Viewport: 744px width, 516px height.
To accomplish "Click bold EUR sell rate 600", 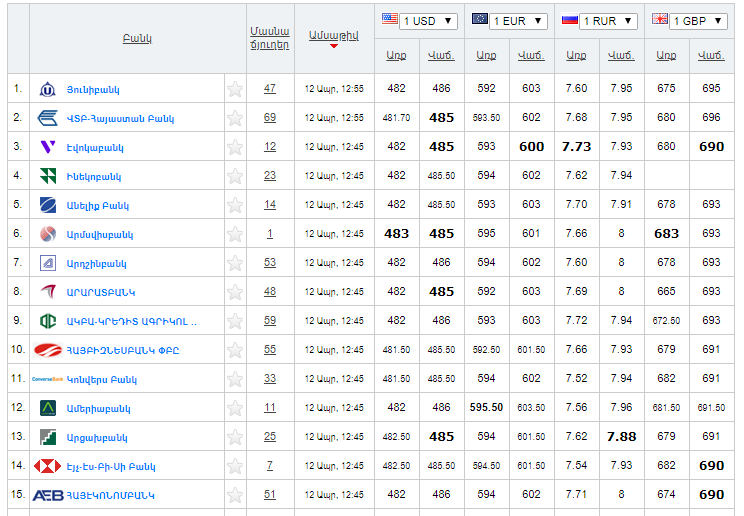I will pos(531,147).
